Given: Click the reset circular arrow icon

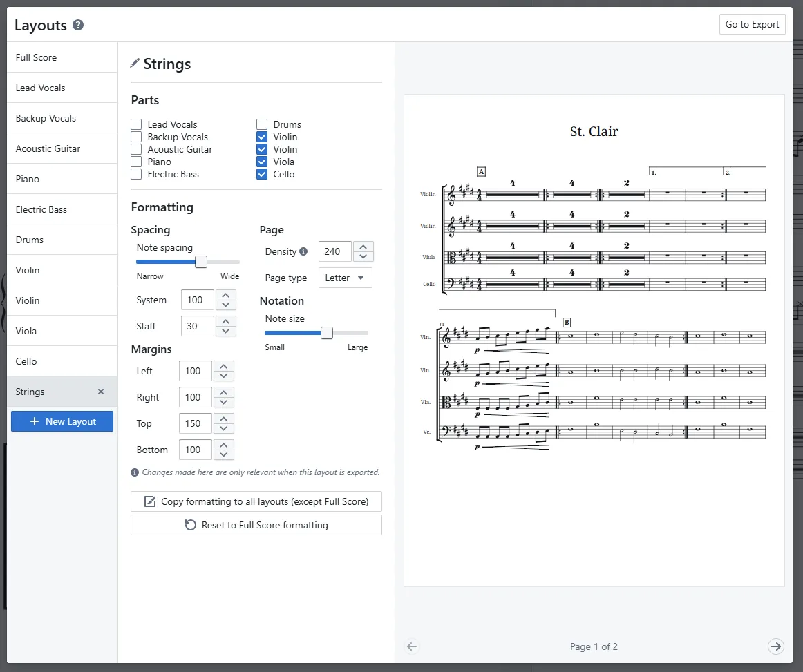Looking at the screenshot, I should pos(191,525).
